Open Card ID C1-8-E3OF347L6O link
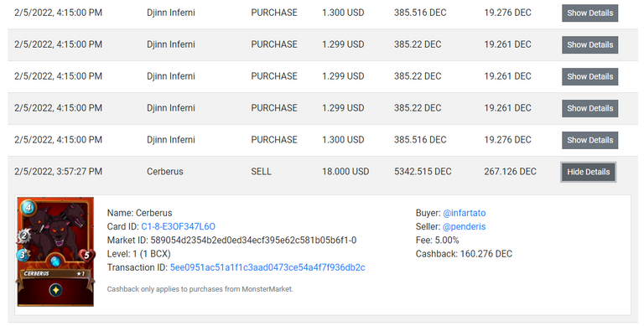 click(x=179, y=226)
